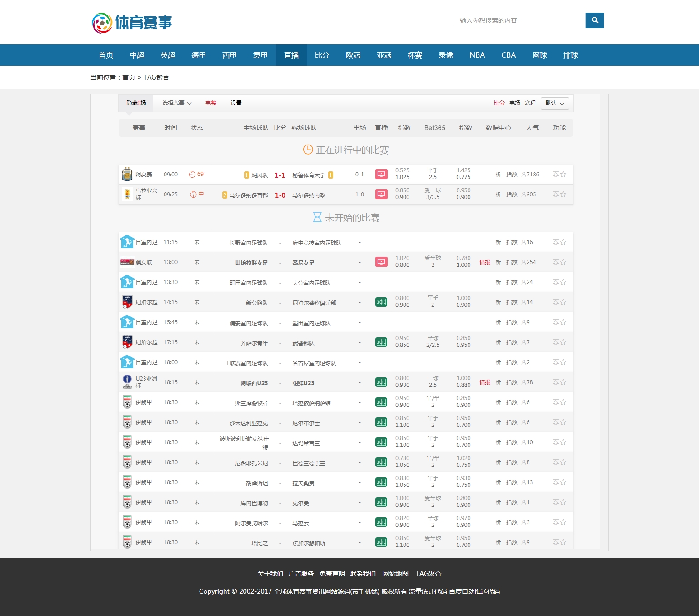Open 情报 link for 阿联酋U23 match

(484, 382)
